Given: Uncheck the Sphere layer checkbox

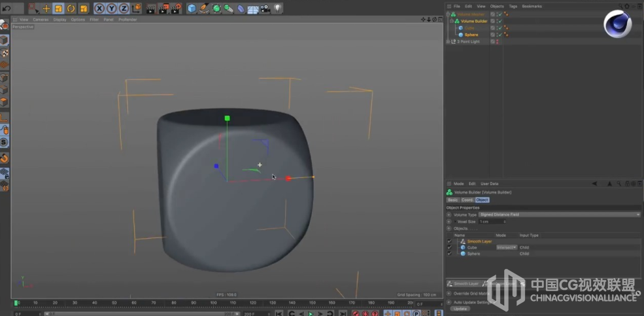Looking at the screenshot, I should coord(449,254).
